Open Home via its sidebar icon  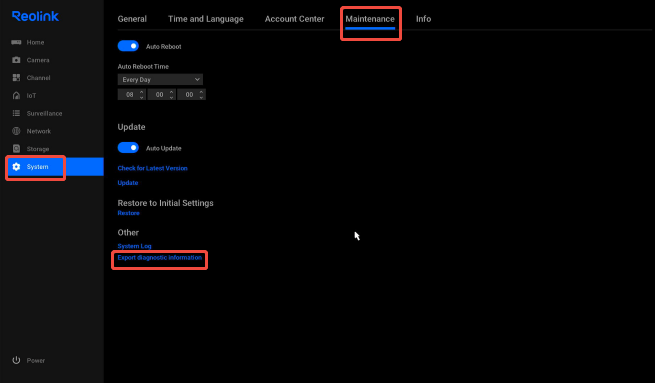(x=16, y=42)
